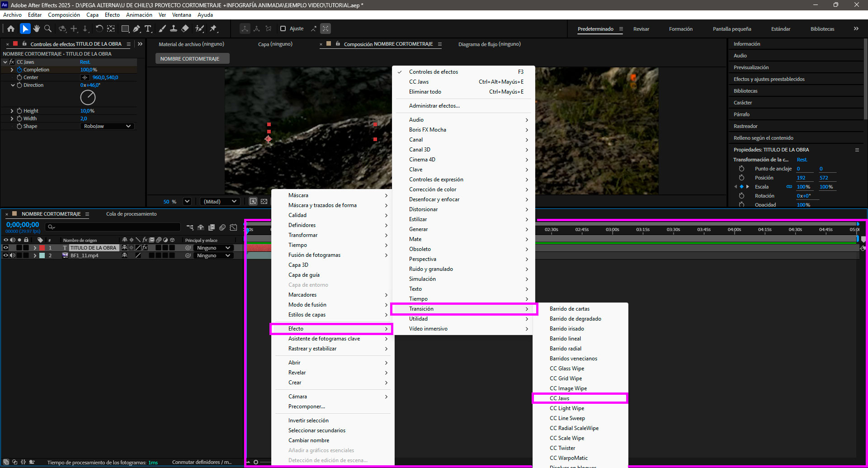
Task: Click red label color swatch of layer 1
Action: click(42, 248)
